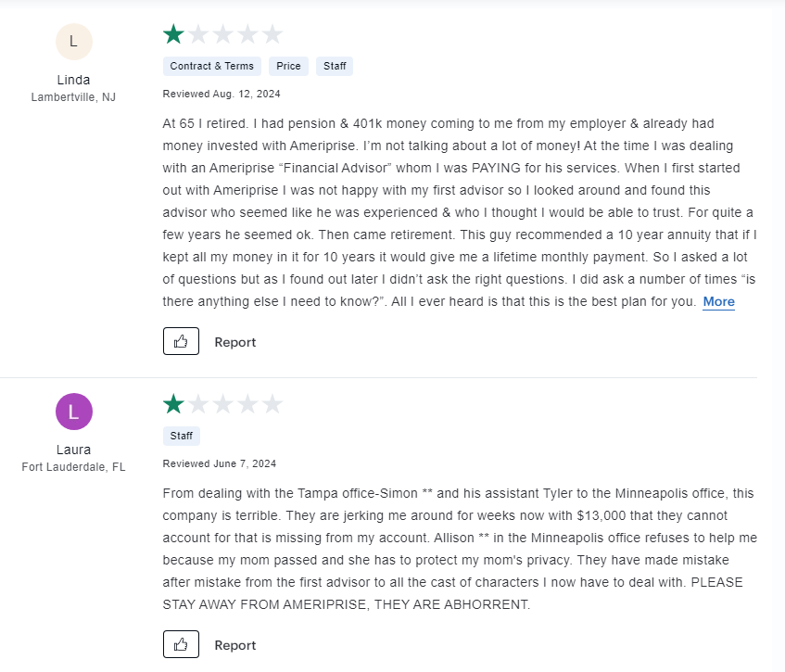Expand Linda's full review with More

(718, 301)
